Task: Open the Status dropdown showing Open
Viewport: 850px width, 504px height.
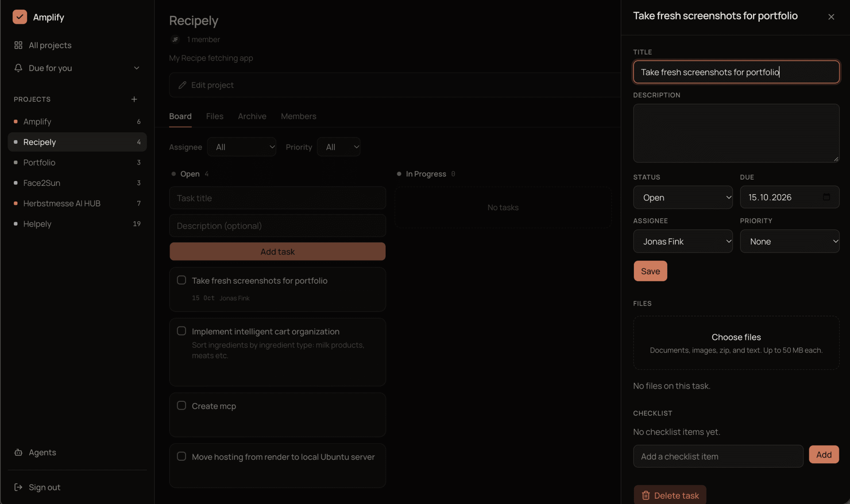Action: pyautogui.click(x=683, y=197)
